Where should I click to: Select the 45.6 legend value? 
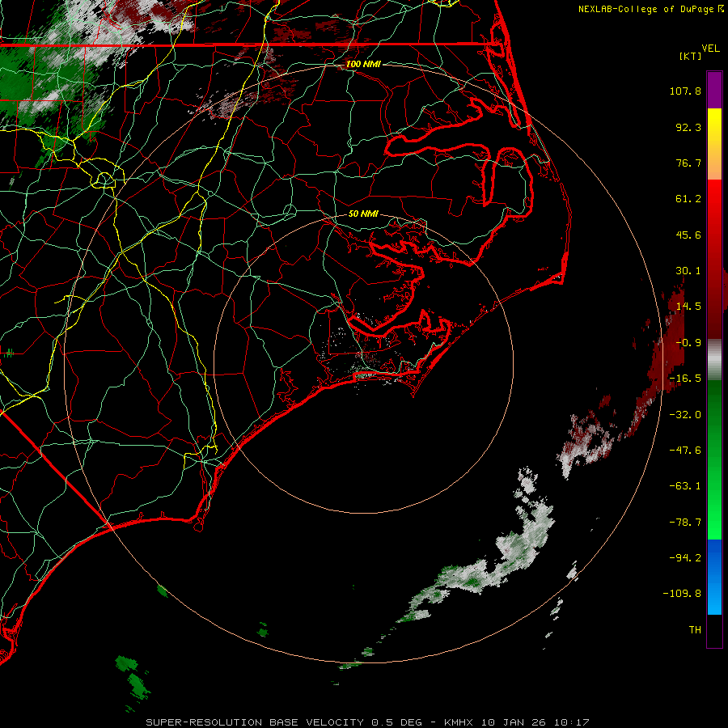click(x=688, y=235)
